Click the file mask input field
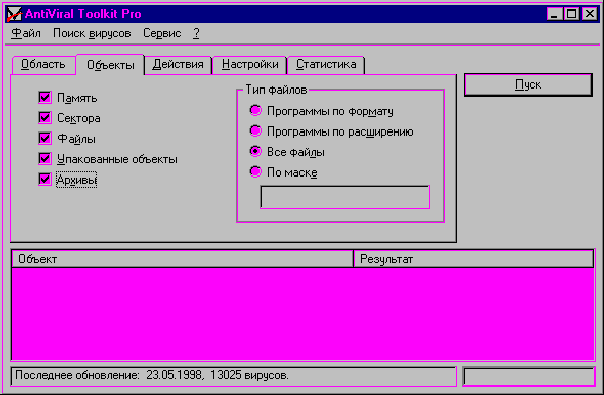 (x=345, y=197)
